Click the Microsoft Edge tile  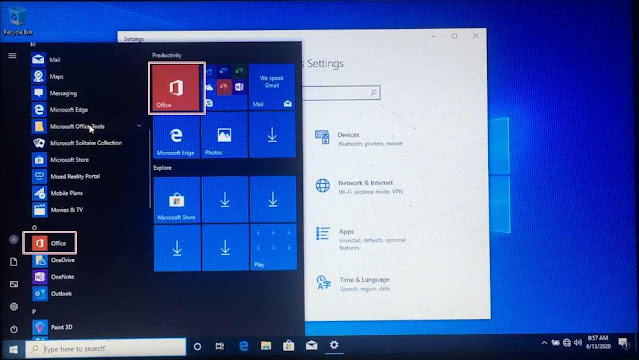pyautogui.click(x=176, y=135)
